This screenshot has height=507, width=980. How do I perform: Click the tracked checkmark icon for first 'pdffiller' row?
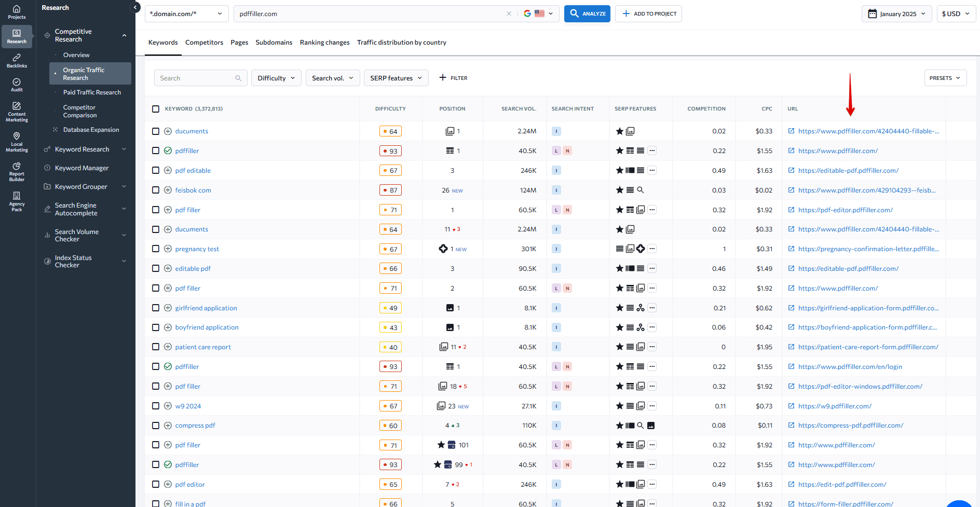pos(168,150)
